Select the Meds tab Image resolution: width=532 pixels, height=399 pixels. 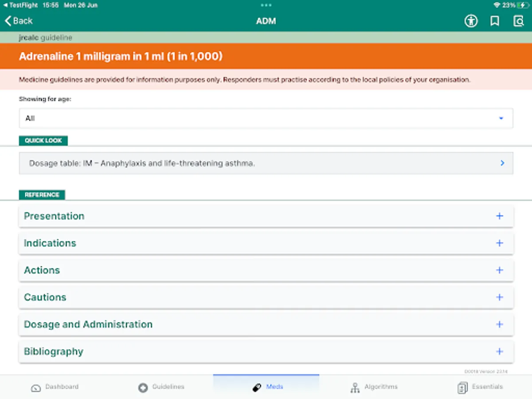266,387
